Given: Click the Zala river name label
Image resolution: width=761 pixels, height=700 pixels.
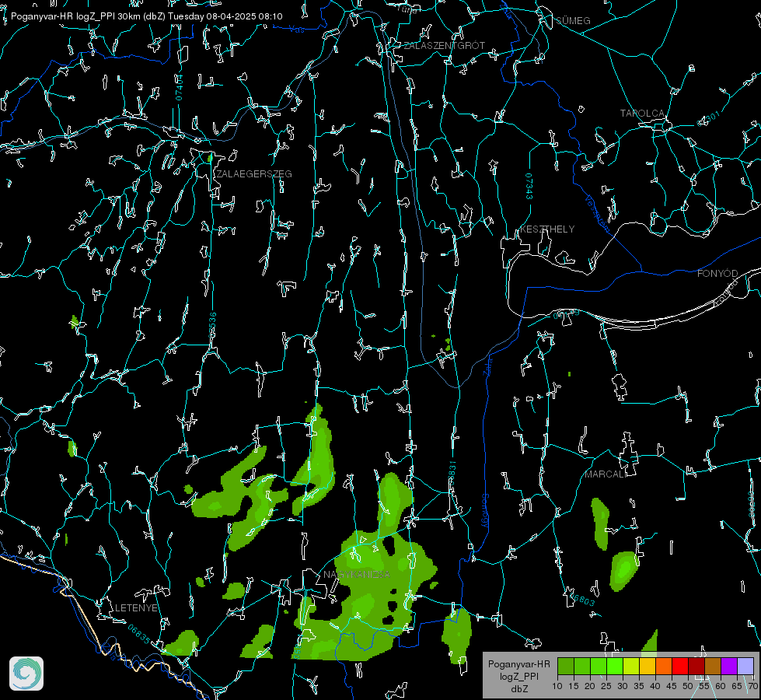Looking at the screenshot, I should (x=487, y=366).
